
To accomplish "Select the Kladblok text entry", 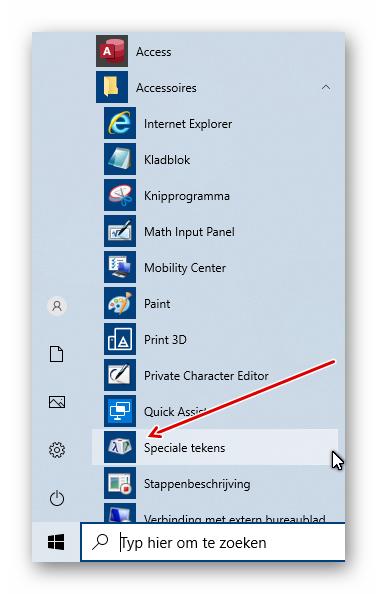I will [167, 160].
